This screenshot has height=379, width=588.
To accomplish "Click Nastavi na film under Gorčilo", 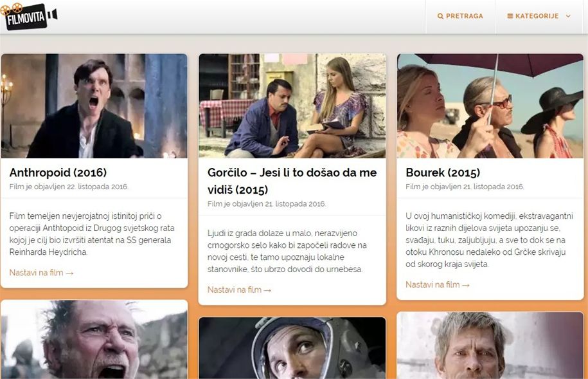I will pos(239,290).
